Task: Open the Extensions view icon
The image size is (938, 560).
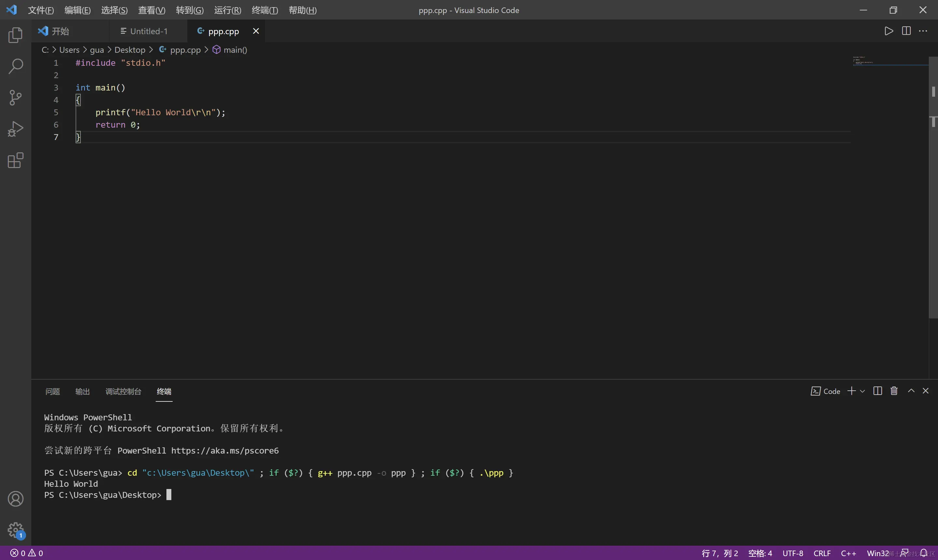Action: point(16,161)
